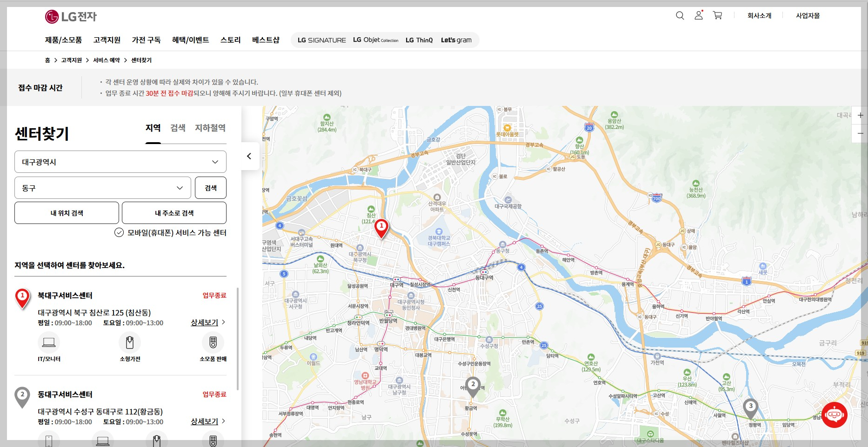Screen dimensions: 868x447
Task: Open 상세보기 for 북대구서비스센터
Action: click(x=207, y=322)
